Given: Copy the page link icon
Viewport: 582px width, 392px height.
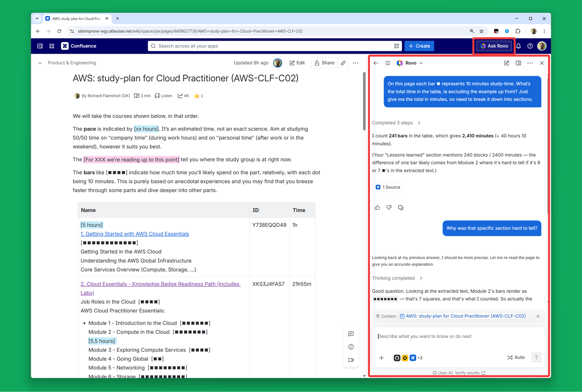Looking at the screenshot, I should (343, 63).
